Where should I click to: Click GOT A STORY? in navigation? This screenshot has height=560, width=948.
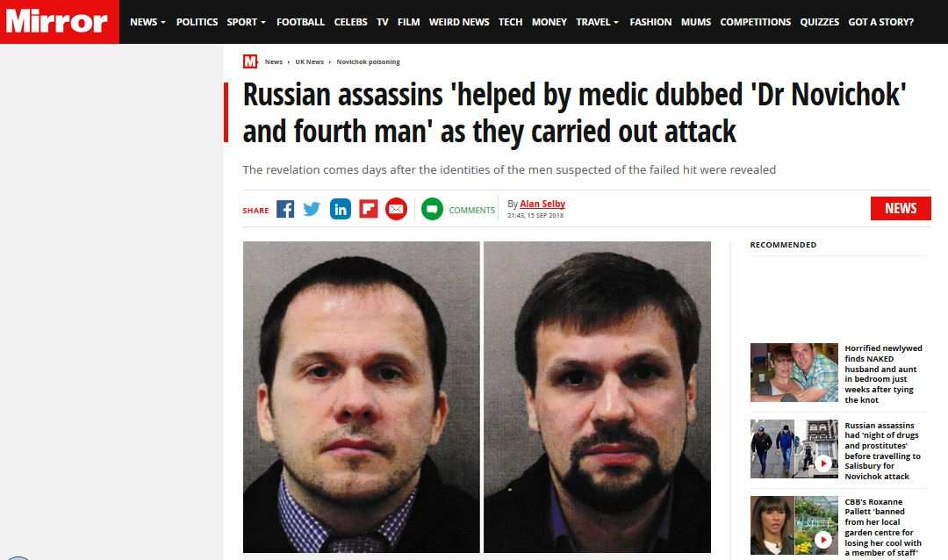[881, 22]
